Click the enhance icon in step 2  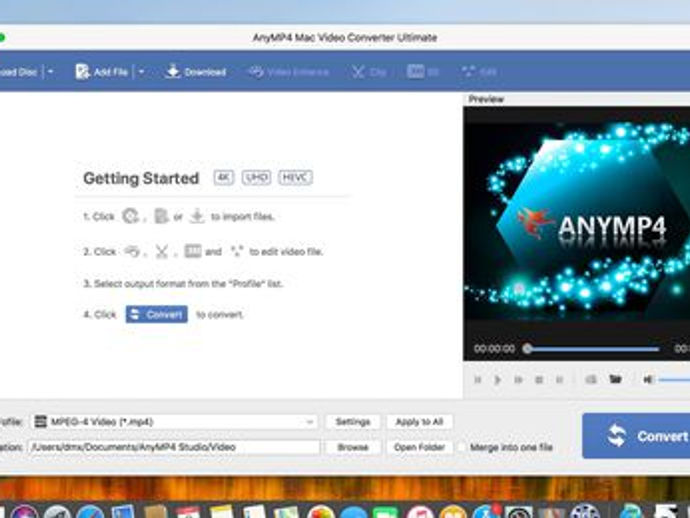pos(132,251)
